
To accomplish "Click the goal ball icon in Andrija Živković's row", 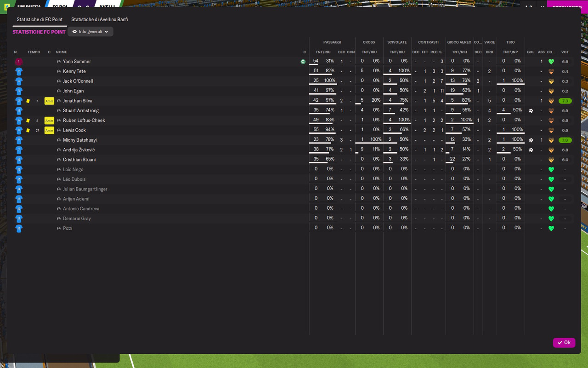I will click(x=531, y=150).
